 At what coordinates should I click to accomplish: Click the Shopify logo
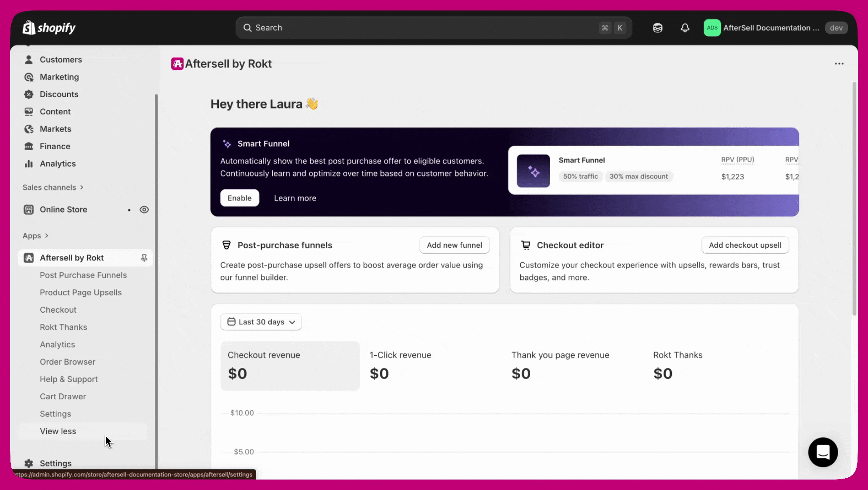pos(49,28)
